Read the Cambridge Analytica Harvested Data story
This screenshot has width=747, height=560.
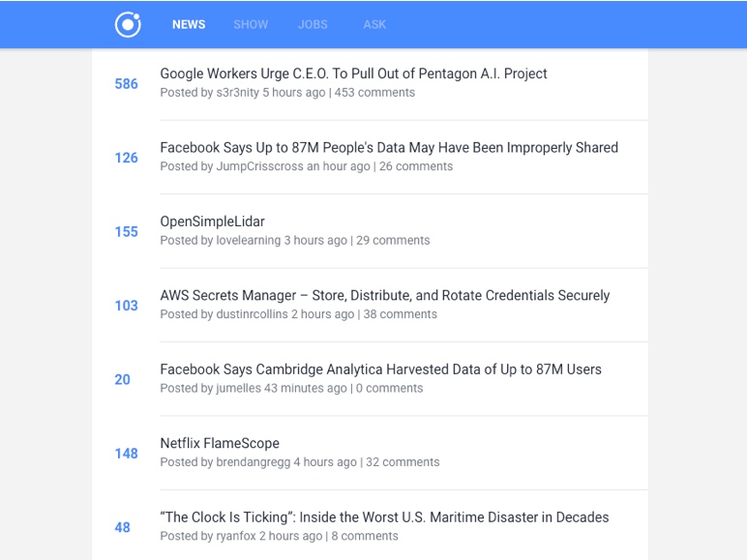click(380, 369)
